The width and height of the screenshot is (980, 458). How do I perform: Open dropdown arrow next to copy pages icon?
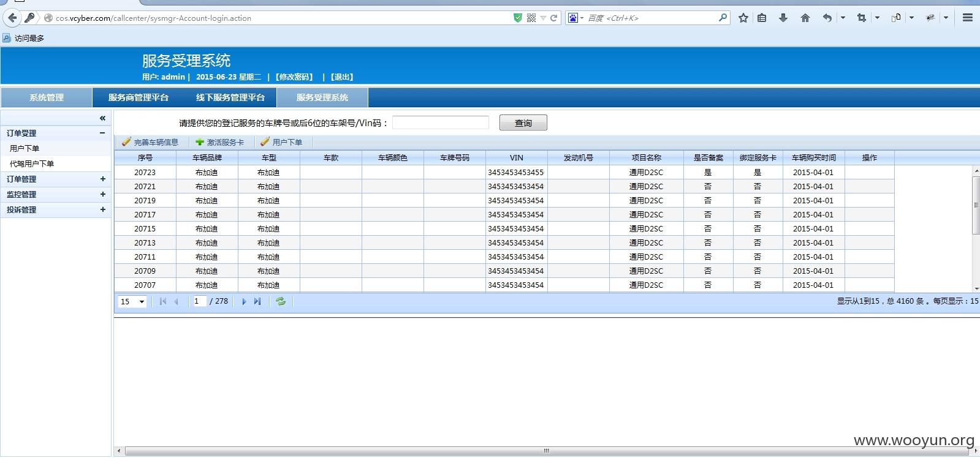click(x=911, y=18)
